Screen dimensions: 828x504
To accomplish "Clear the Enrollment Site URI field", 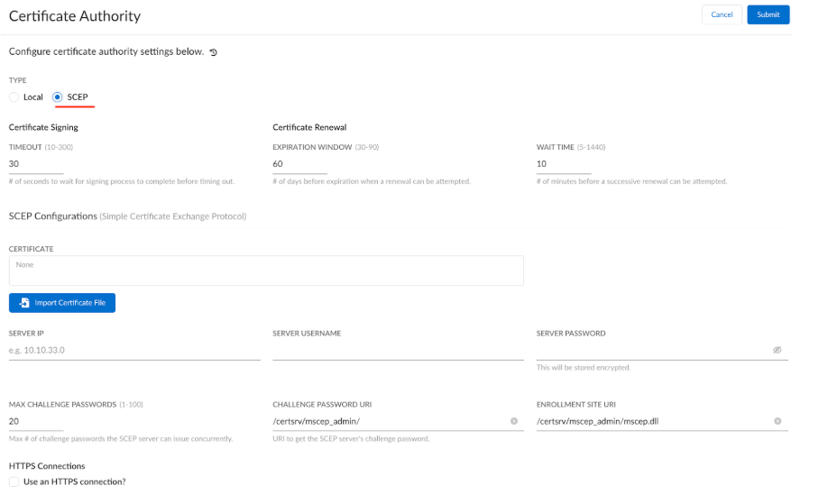I will click(777, 421).
